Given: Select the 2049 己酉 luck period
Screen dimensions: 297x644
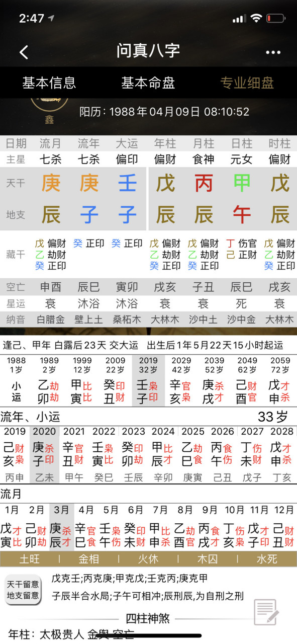Looking at the screenshot, I should [x=247, y=381].
